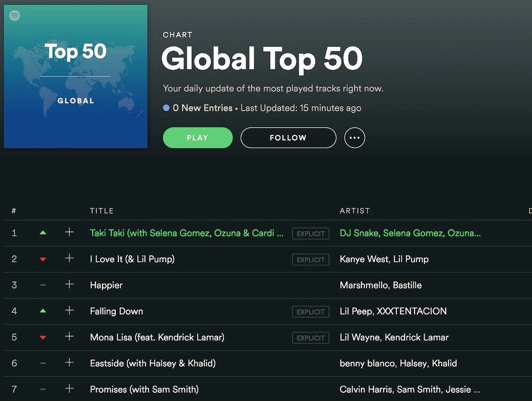Click the plus icon next to Happier

[69, 284]
